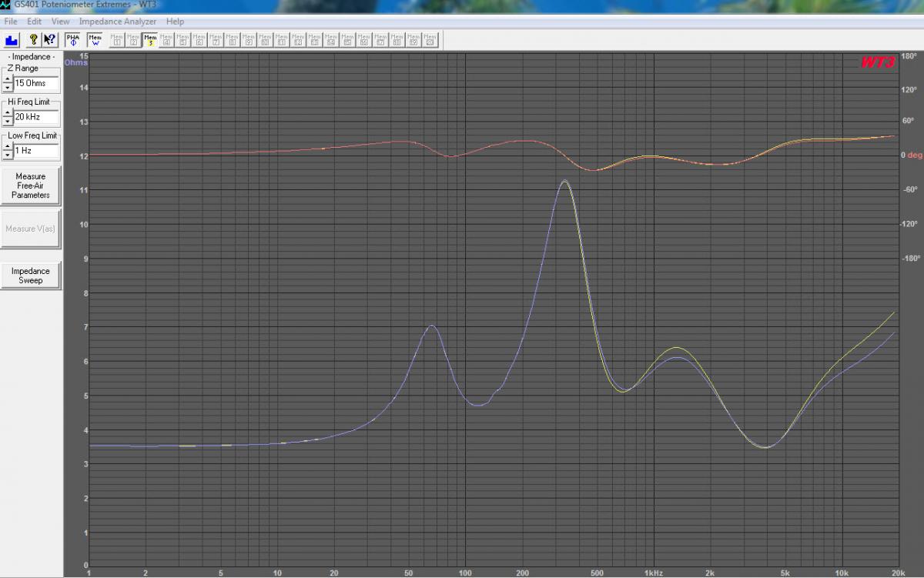924x578 pixels.
Task: Toggle the highlighted Mem 3 curve
Action: point(150,39)
